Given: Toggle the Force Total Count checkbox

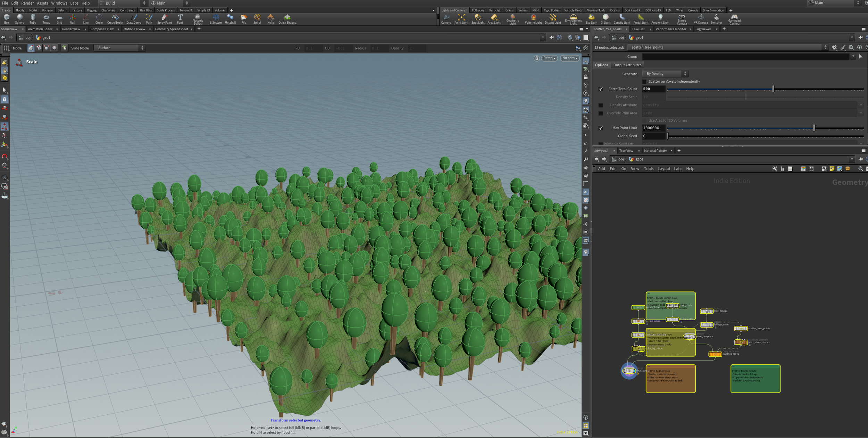Looking at the screenshot, I should 601,89.
